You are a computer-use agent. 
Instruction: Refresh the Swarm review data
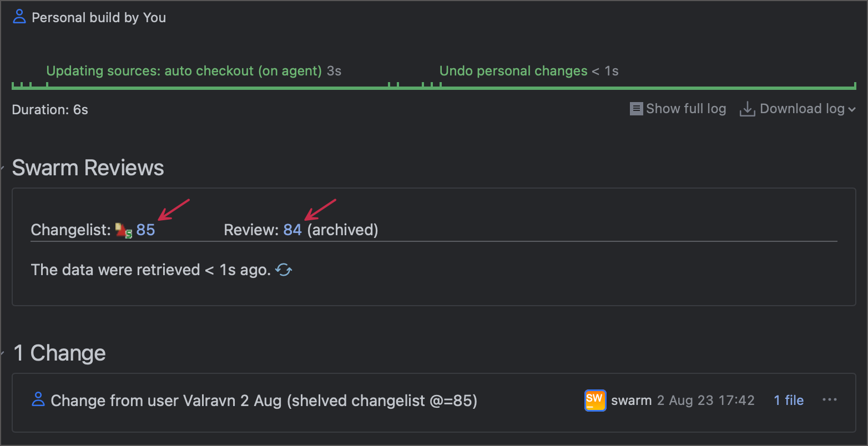[283, 270]
